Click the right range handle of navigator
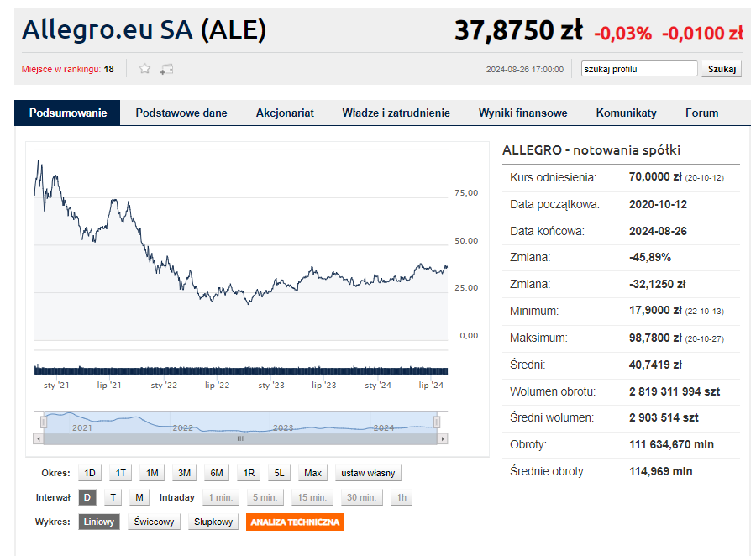The image size is (756, 556). pos(437,421)
